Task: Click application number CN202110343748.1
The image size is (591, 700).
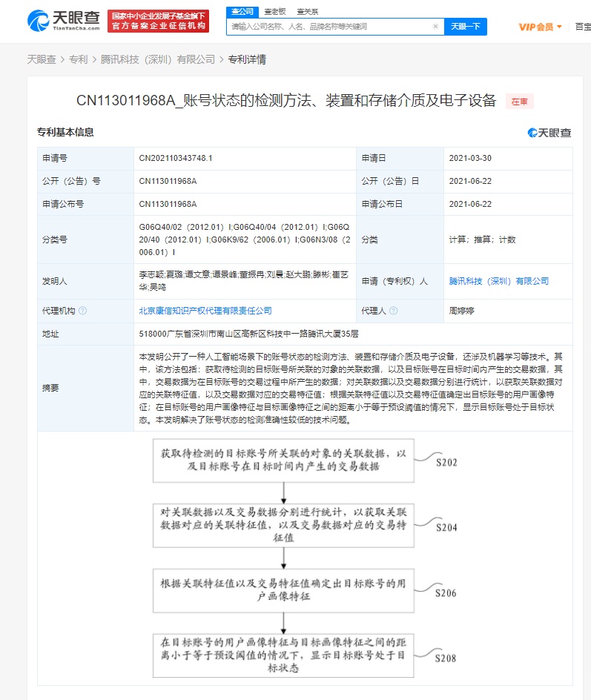Action: pyautogui.click(x=176, y=158)
